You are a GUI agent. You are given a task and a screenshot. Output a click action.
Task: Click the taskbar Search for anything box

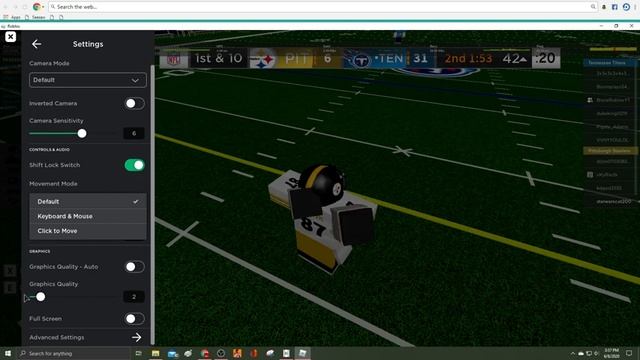tap(73, 353)
